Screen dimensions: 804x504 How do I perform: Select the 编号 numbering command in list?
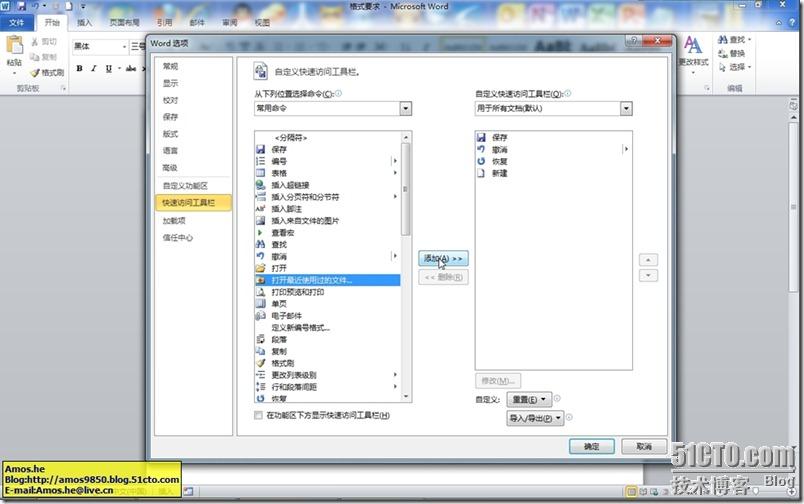[x=327, y=161]
